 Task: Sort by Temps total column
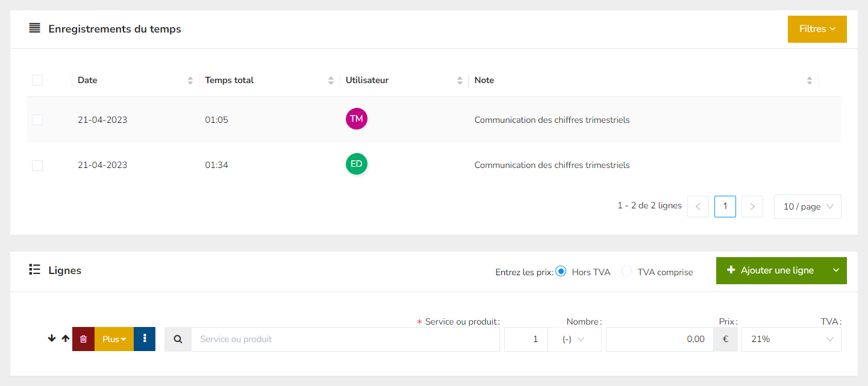coord(331,81)
